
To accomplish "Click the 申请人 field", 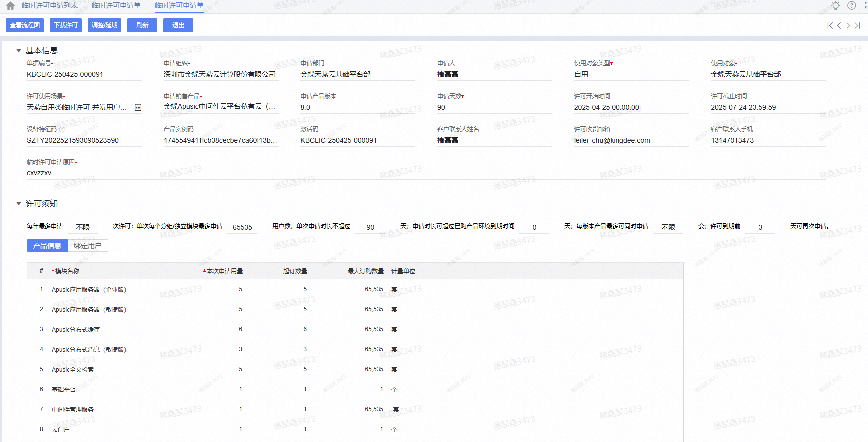I will [x=495, y=74].
